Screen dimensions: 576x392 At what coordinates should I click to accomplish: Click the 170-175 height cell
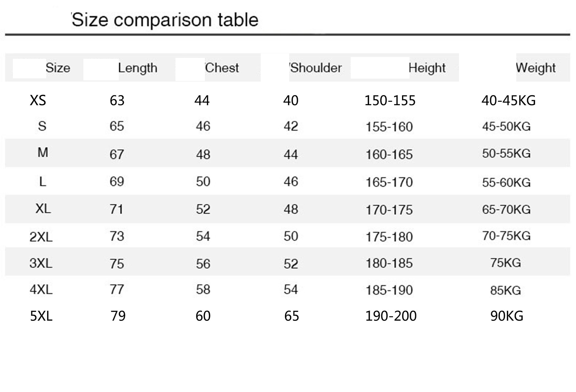coord(389,210)
